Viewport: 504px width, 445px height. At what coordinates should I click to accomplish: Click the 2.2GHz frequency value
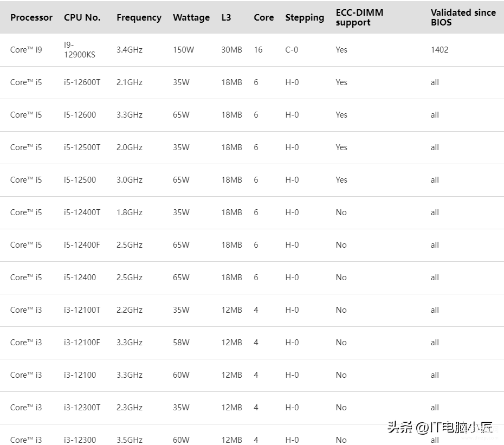tap(129, 309)
